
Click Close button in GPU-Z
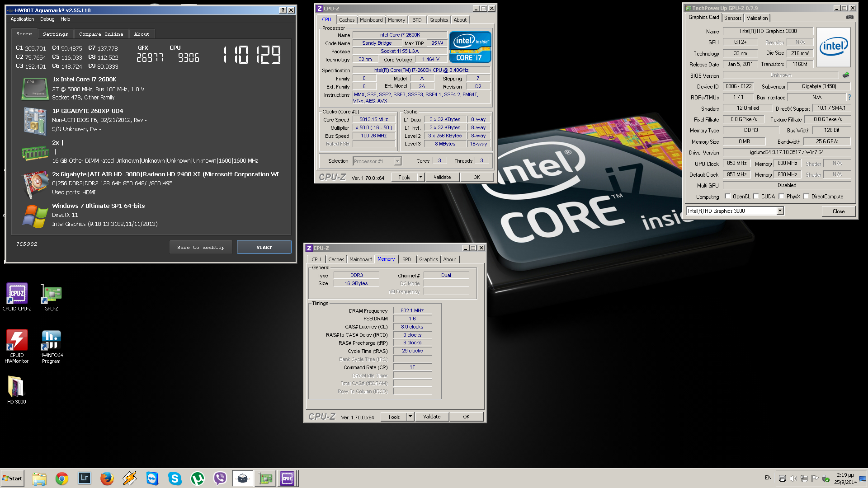coord(839,211)
